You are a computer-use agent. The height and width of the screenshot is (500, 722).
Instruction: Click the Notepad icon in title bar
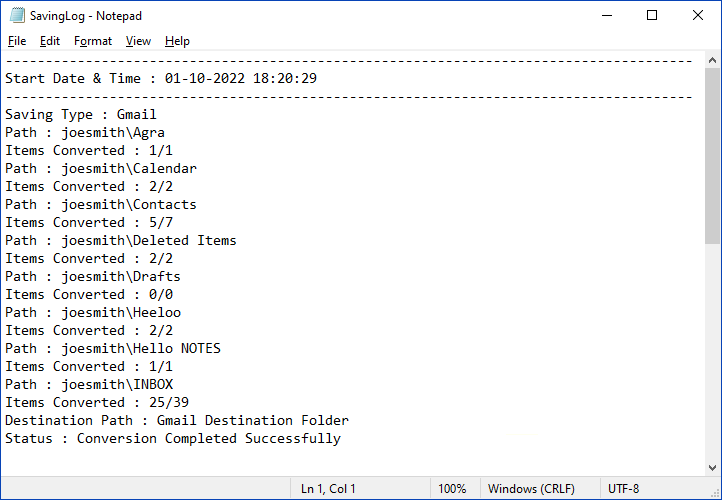click(x=17, y=15)
